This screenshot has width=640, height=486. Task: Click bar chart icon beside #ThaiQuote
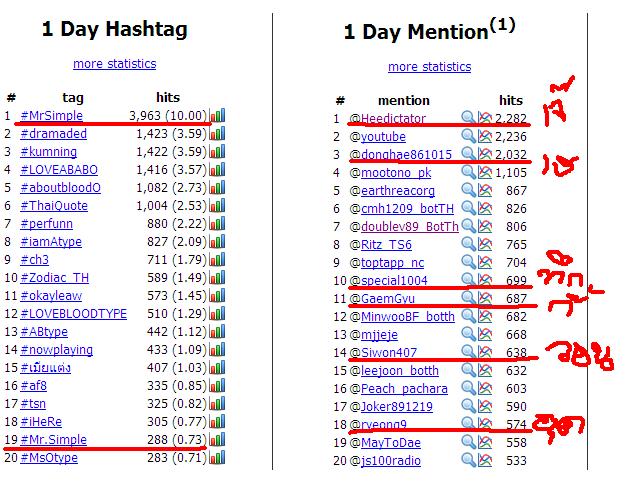pyautogui.click(x=217, y=205)
